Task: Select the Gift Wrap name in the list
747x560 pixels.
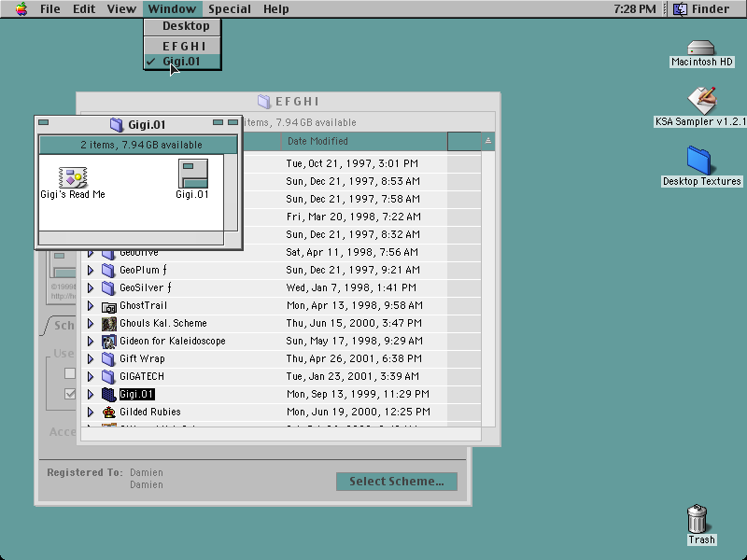Action: (143, 359)
